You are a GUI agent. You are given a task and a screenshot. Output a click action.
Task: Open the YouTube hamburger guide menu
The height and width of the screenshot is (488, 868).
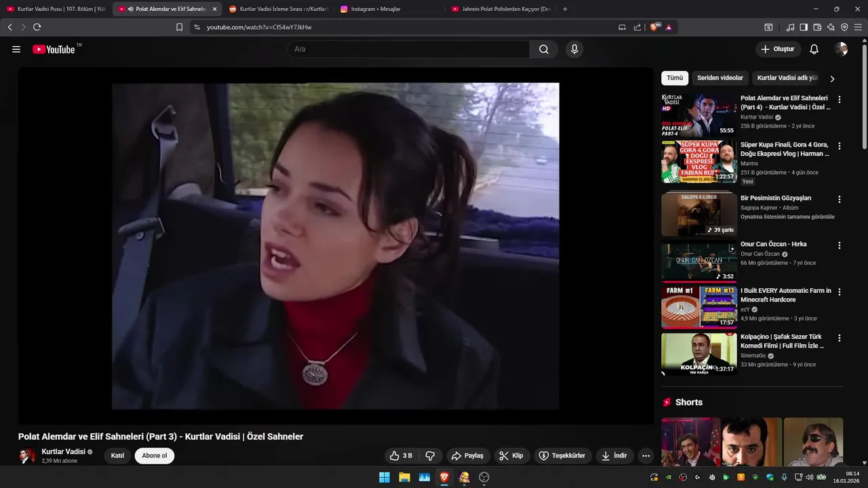point(16,49)
